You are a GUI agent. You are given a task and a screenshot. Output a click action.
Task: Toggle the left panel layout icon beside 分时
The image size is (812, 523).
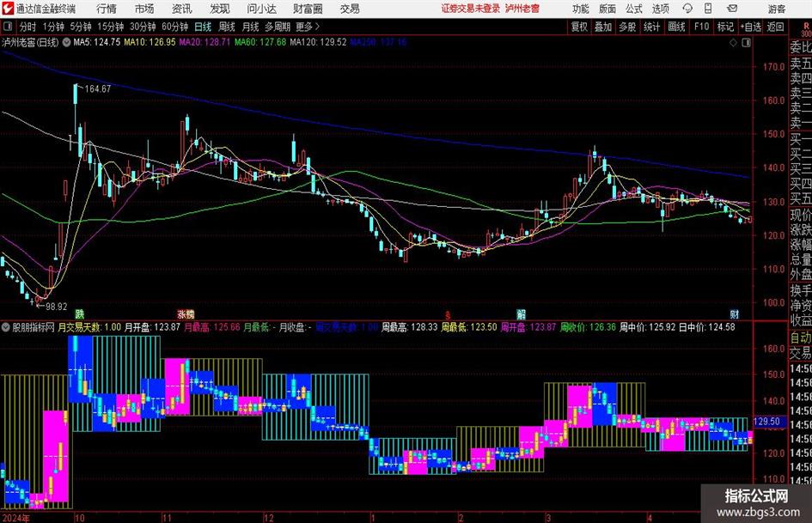7,27
